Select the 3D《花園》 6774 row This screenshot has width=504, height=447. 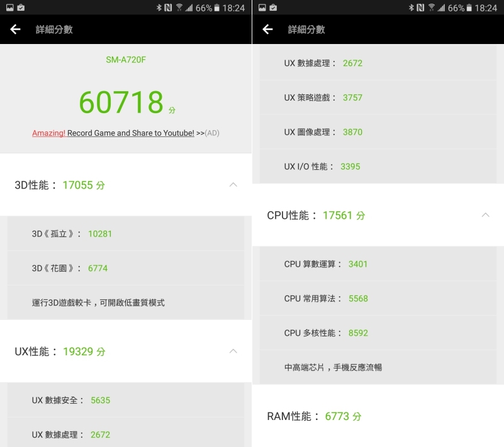coord(126,268)
